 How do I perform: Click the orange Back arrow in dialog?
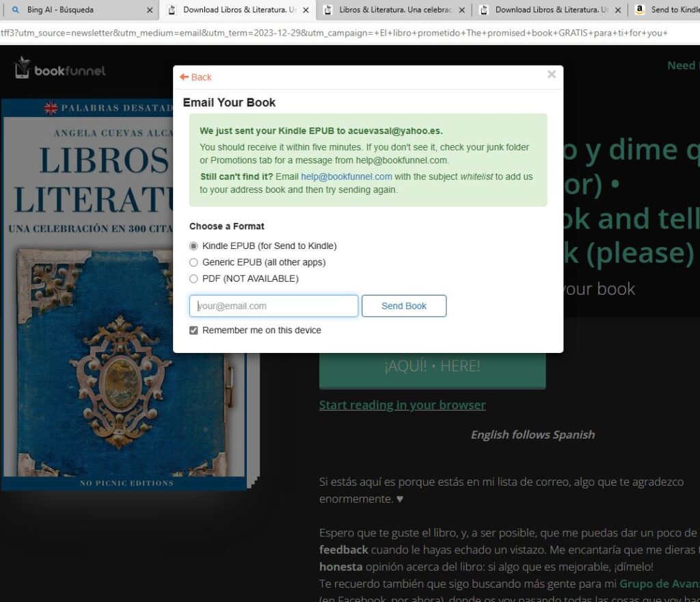[x=195, y=77]
